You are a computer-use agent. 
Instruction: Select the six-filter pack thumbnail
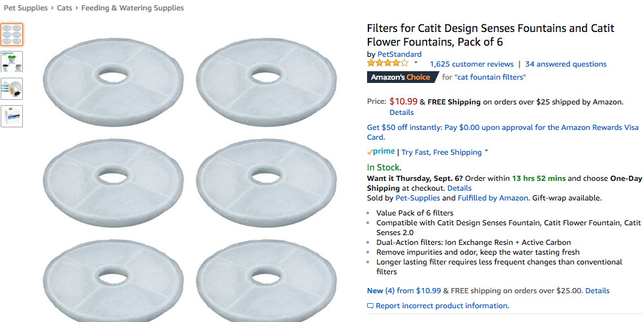point(12,34)
